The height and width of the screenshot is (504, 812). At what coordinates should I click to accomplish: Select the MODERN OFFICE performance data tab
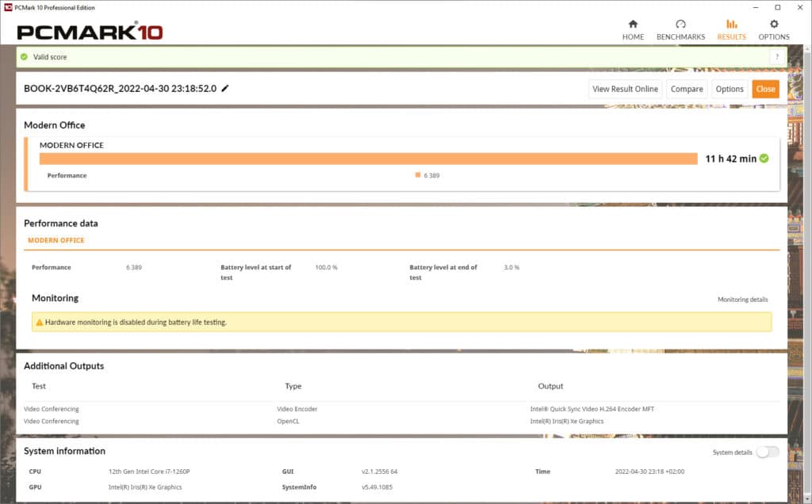click(x=56, y=240)
